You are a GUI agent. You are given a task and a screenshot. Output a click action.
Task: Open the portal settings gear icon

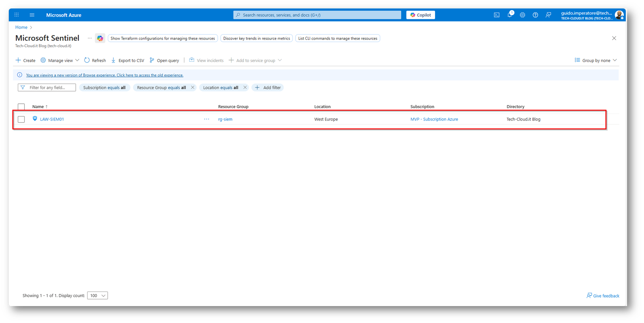pyautogui.click(x=522, y=15)
